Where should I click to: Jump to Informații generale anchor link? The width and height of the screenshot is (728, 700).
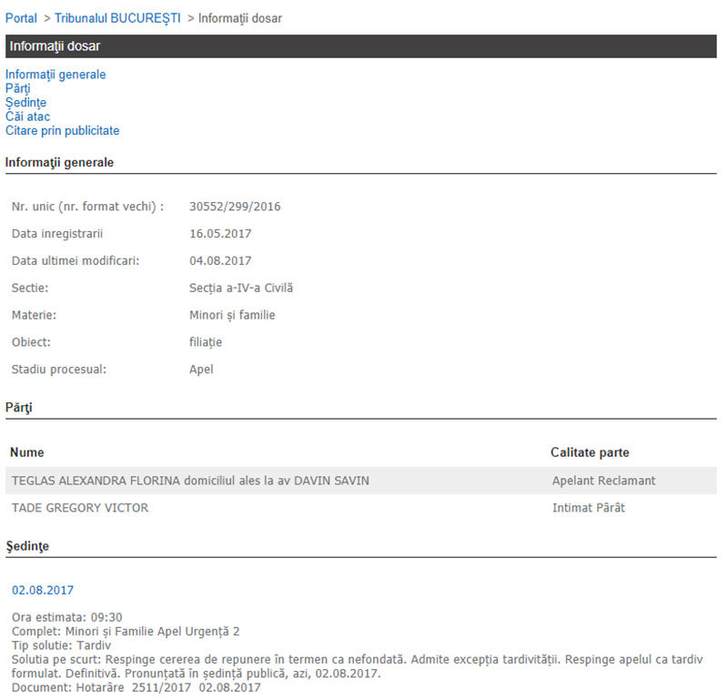pyautogui.click(x=55, y=74)
